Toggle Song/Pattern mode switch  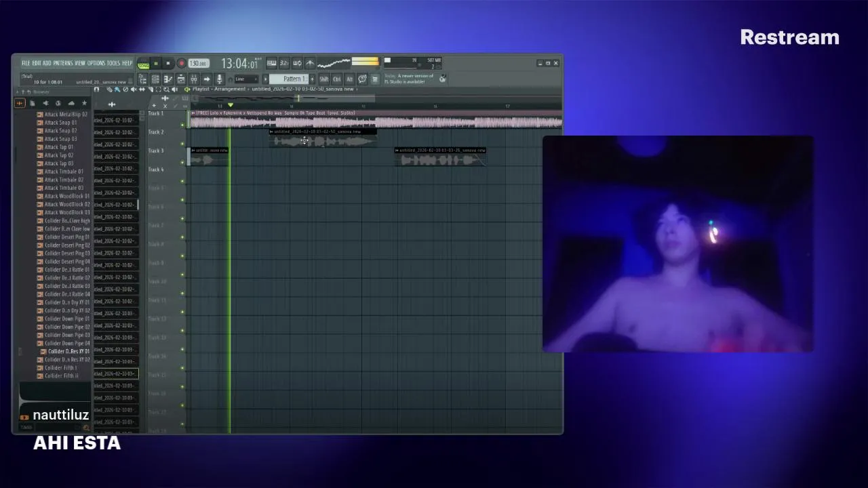[143, 64]
